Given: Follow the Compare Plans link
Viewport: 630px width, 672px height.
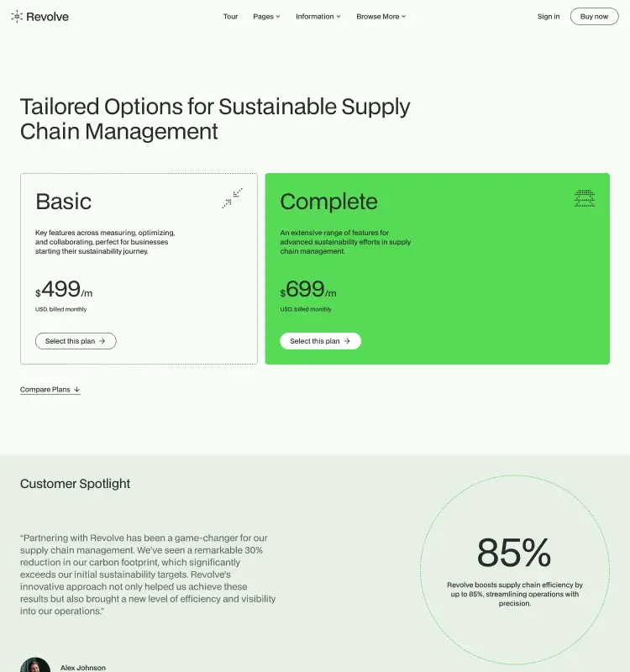Looking at the screenshot, I should 45,390.
